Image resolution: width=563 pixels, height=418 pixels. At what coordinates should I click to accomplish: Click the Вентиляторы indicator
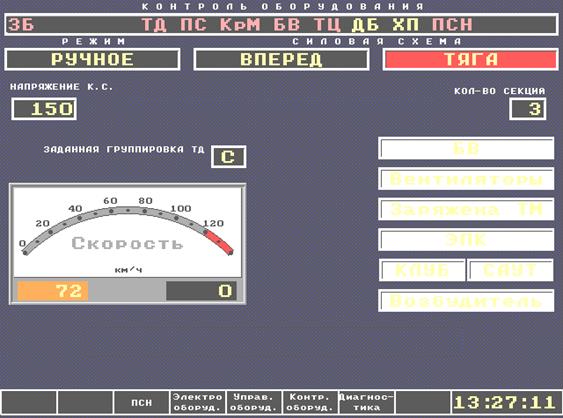466,179
